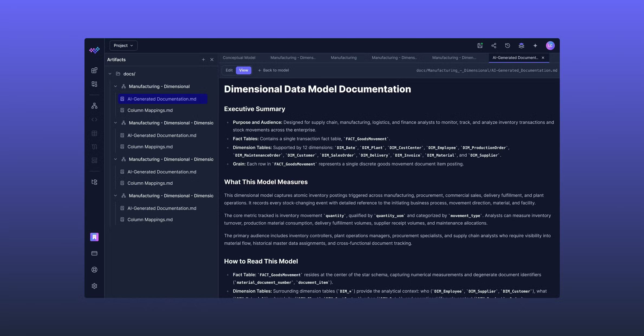The image size is (644, 336).
Task: Open settings gear in sidebar
Action: pos(94,286)
